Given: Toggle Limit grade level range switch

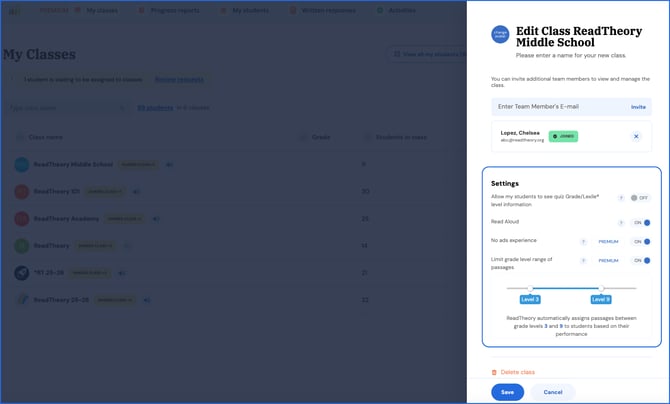Looking at the screenshot, I should 641,261.
